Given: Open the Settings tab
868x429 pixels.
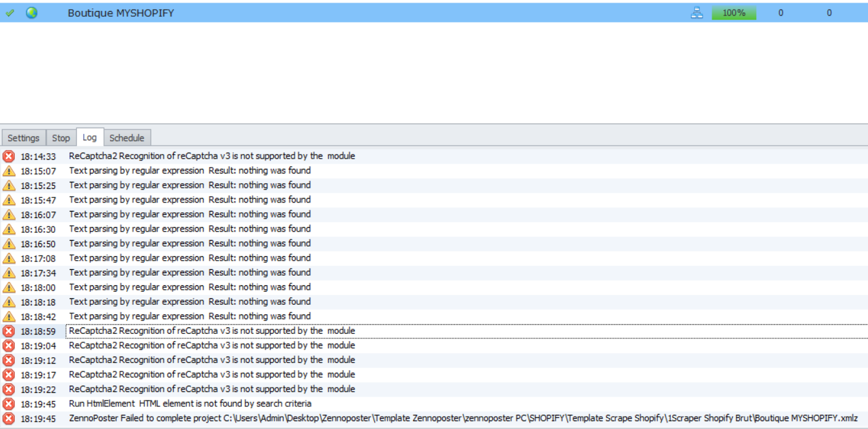Looking at the screenshot, I should click(x=24, y=138).
